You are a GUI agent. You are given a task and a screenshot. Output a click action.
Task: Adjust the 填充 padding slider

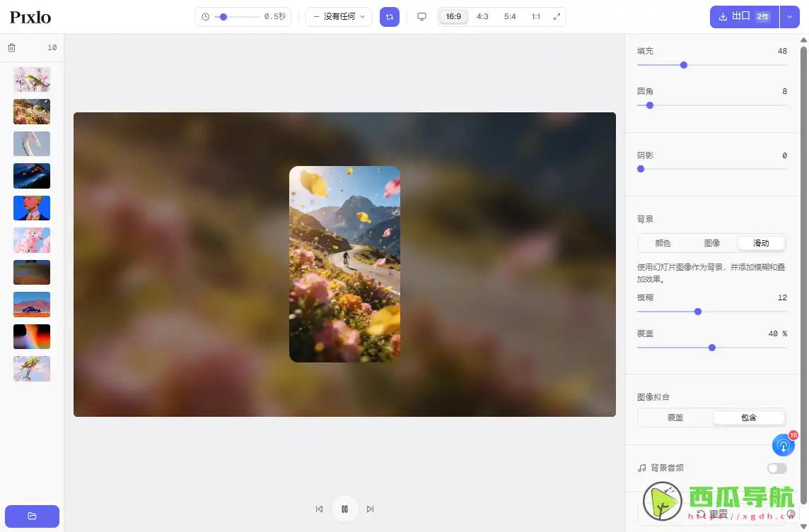[712, 66]
